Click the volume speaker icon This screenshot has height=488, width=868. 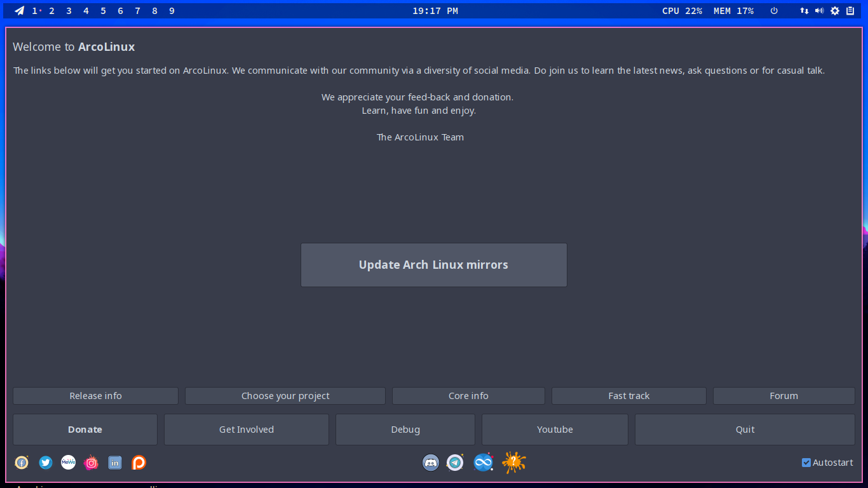pos(820,11)
